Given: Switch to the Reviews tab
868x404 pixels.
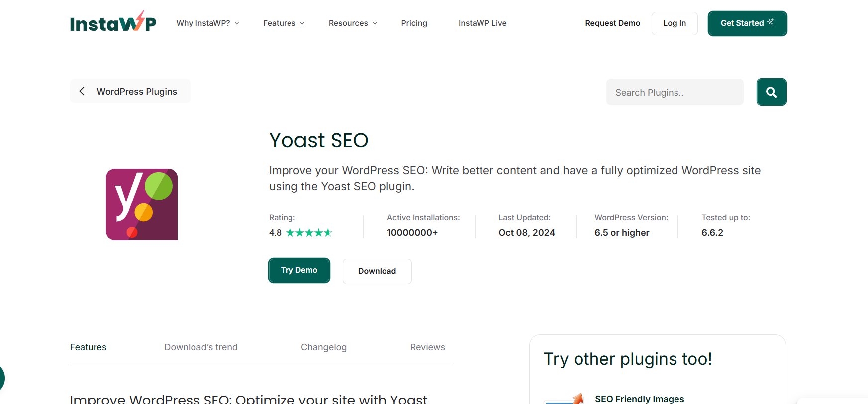Looking at the screenshot, I should tap(427, 347).
